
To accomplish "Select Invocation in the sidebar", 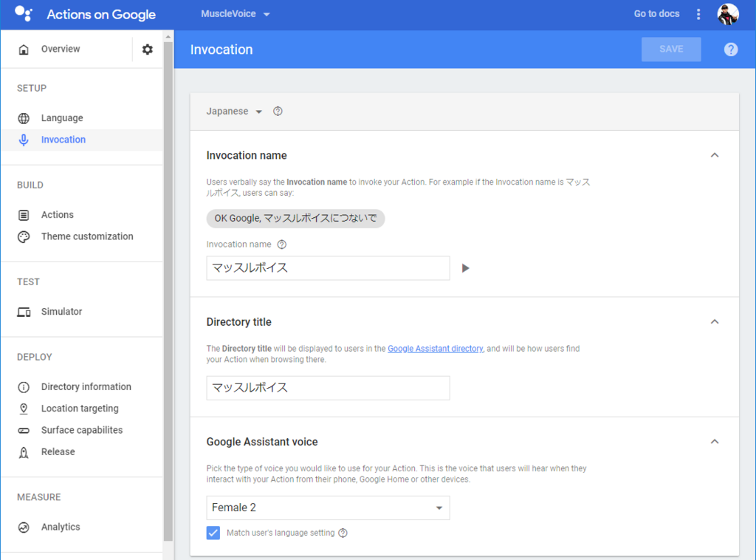I will 63,140.
